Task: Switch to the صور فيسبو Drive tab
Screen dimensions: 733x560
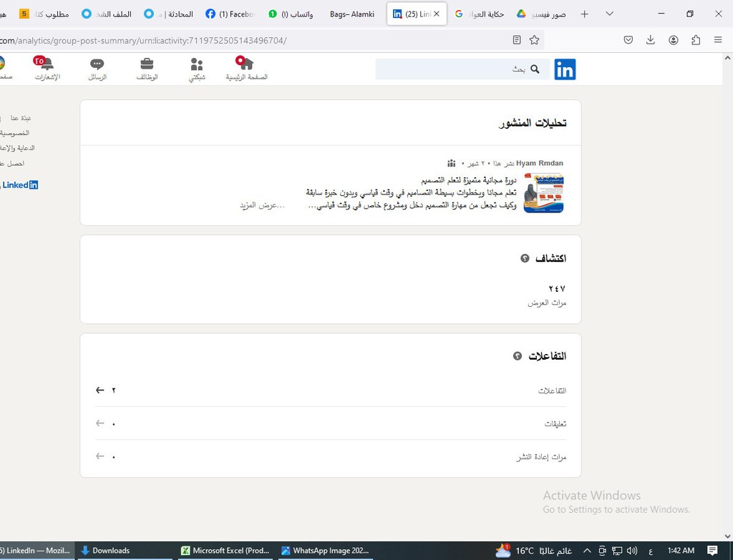Action: point(541,14)
